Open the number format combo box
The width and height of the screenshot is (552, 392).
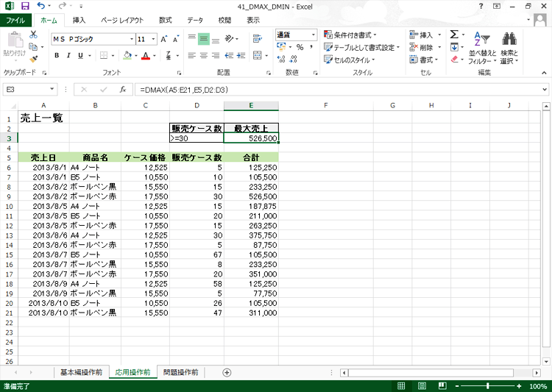(296, 35)
